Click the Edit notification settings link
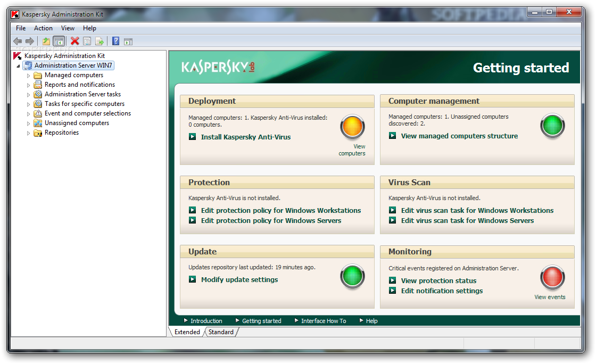The image size is (596, 364). click(442, 291)
